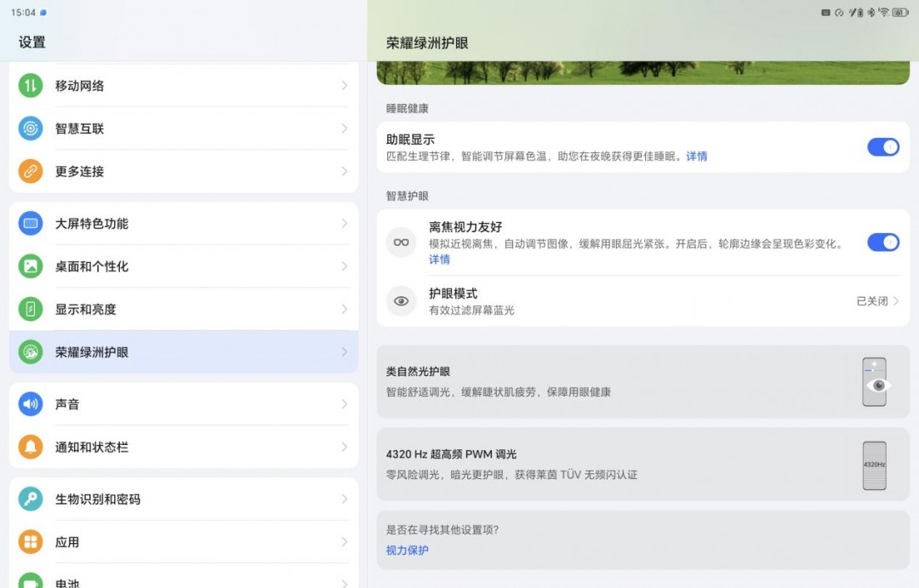Image resolution: width=919 pixels, height=588 pixels.
Task: Expand 生物识别和密码 row chevron
Action: click(x=345, y=499)
